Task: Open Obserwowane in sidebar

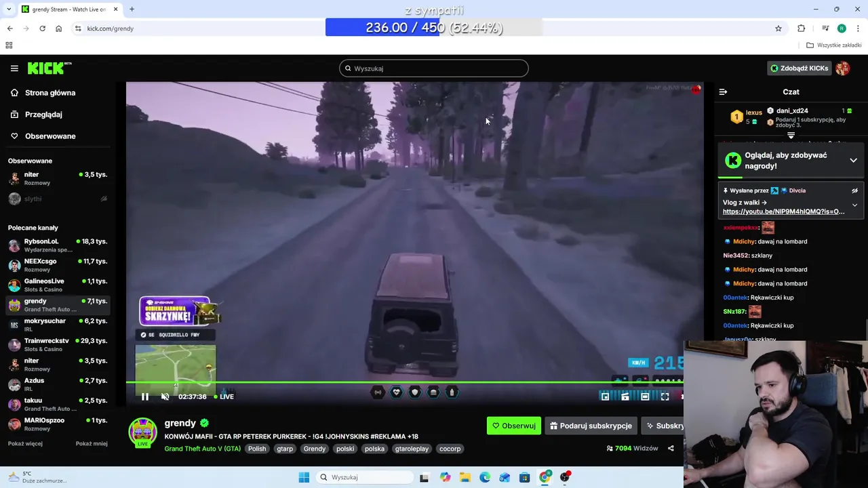Action: tap(50, 136)
